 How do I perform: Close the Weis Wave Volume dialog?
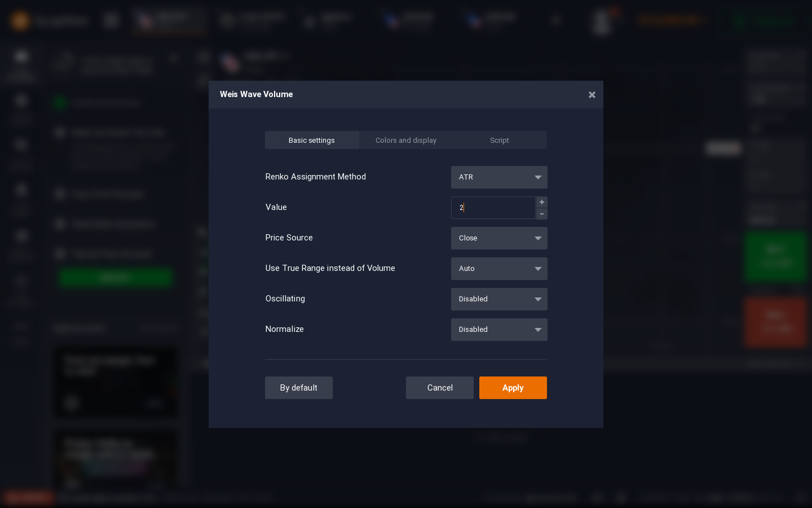[x=592, y=95]
